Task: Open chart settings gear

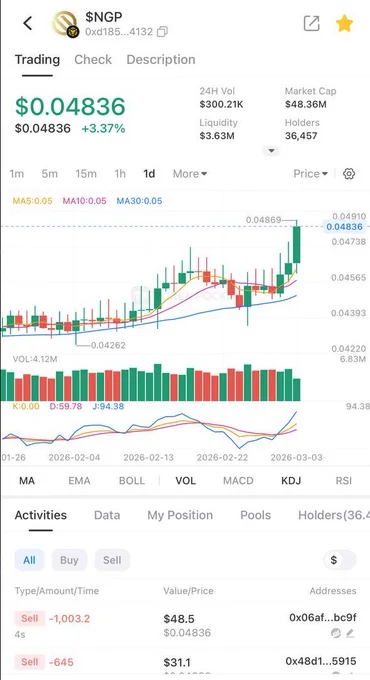Action: (x=349, y=174)
